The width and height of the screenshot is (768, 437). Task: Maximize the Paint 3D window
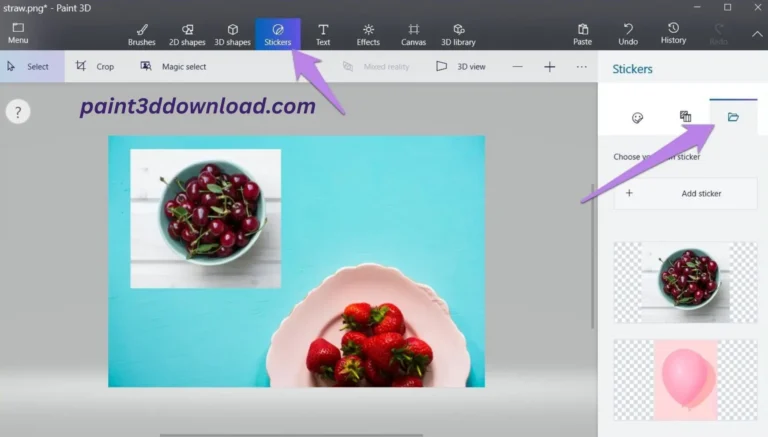pyautogui.click(x=727, y=7)
